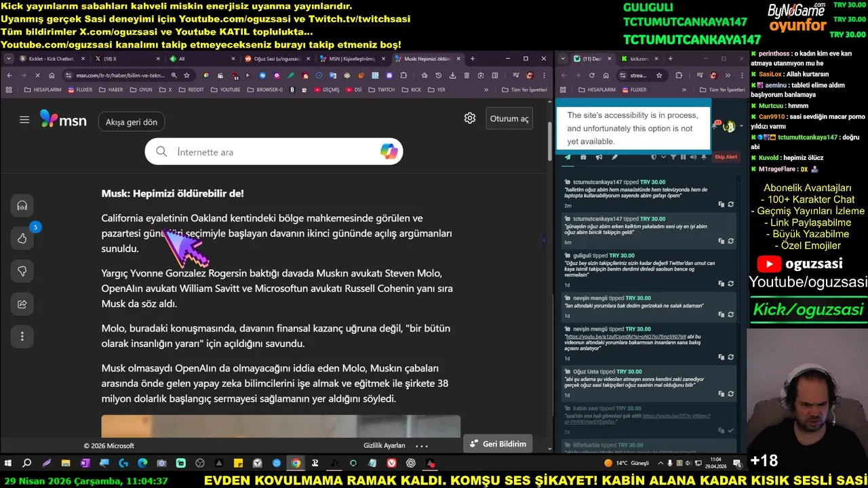This screenshot has height=488, width=868.
Task: Mute alert sound speaker icon in dashboard
Action: pyautogui.click(x=692, y=157)
